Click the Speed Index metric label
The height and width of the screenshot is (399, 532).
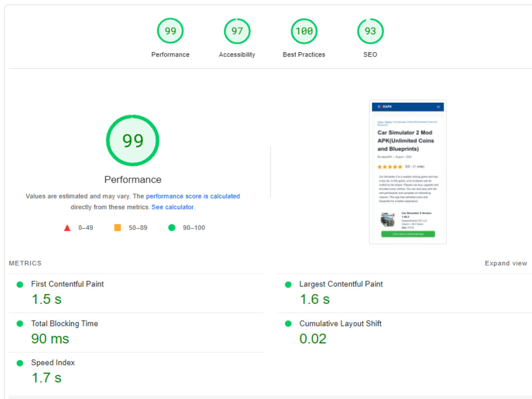click(x=53, y=363)
